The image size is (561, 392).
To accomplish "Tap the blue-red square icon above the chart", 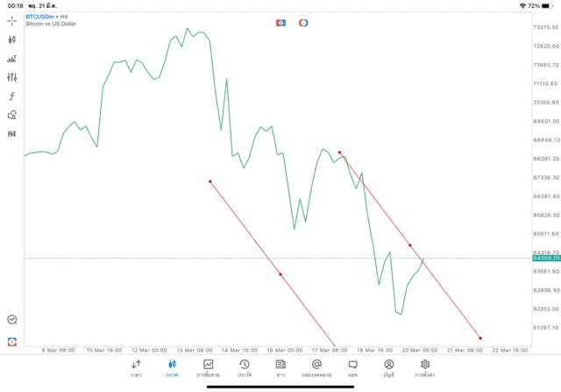I will 280,22.
